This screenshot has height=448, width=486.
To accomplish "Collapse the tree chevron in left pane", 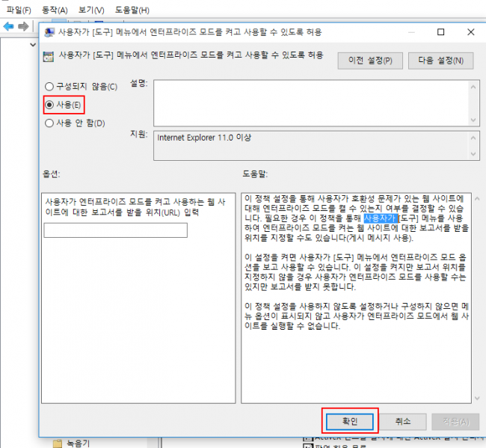I will pyautogui.click(x=33, y=45).
